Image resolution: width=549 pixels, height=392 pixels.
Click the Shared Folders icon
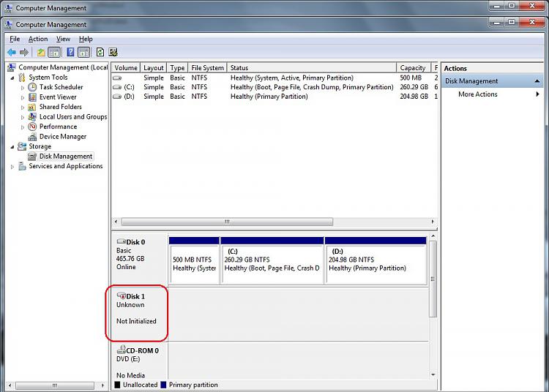point(32,107)
